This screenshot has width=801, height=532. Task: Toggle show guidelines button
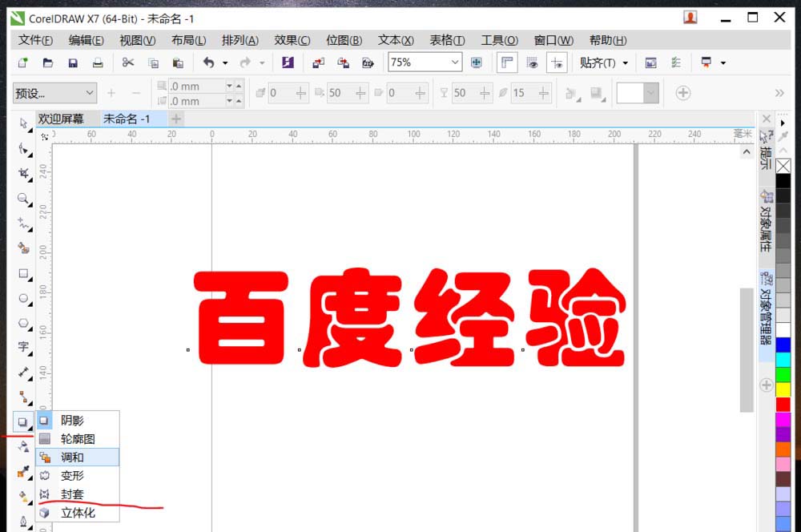557,62
